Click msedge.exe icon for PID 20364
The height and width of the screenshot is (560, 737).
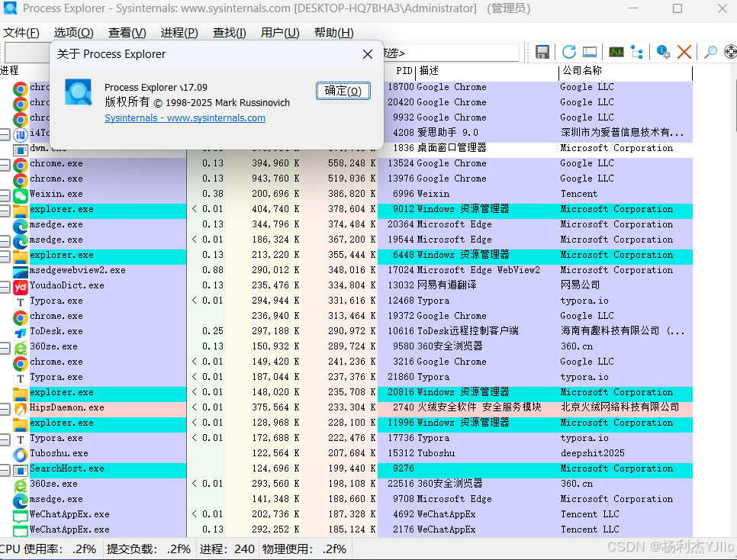[x=20, y=225]
